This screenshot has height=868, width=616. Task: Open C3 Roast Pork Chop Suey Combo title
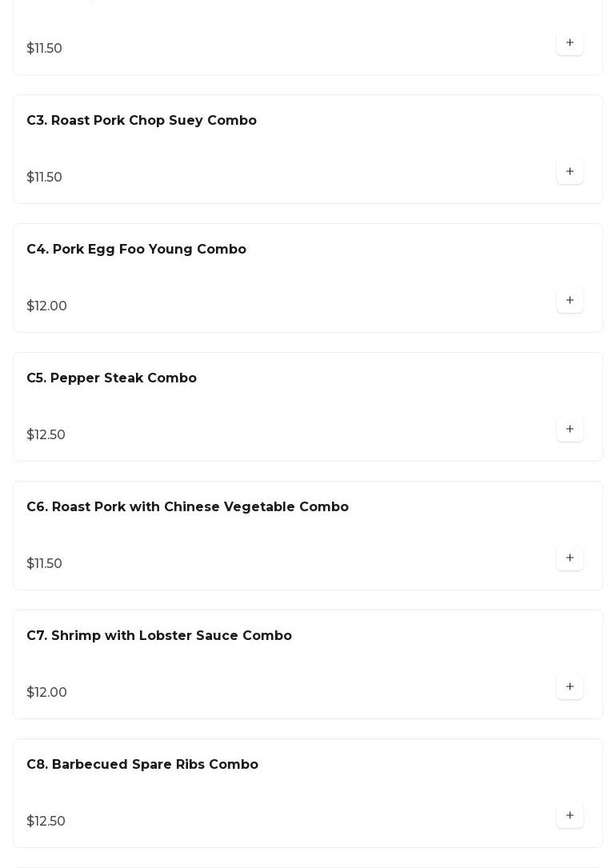pyautogui.click(x=142, y=121)
